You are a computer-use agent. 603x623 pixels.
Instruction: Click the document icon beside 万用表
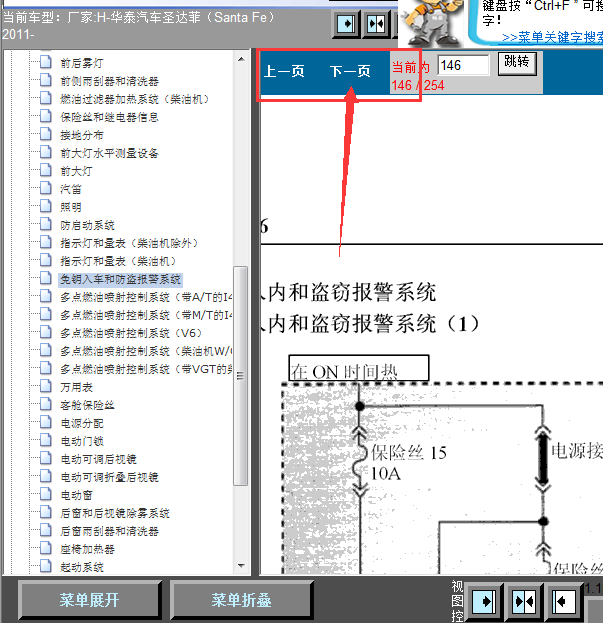click(46, 386)
